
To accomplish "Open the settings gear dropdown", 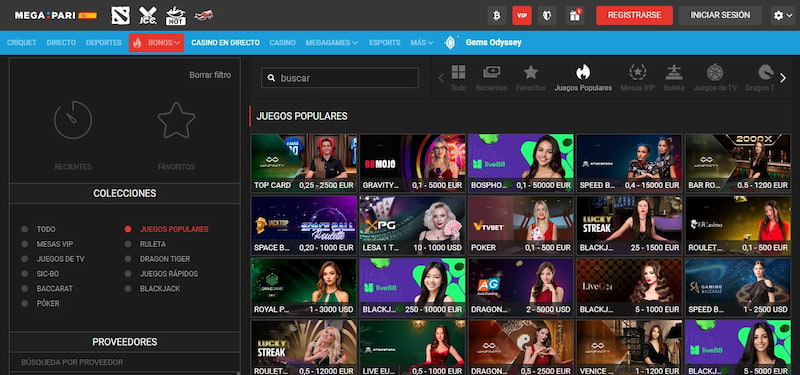I will (782, 15).
